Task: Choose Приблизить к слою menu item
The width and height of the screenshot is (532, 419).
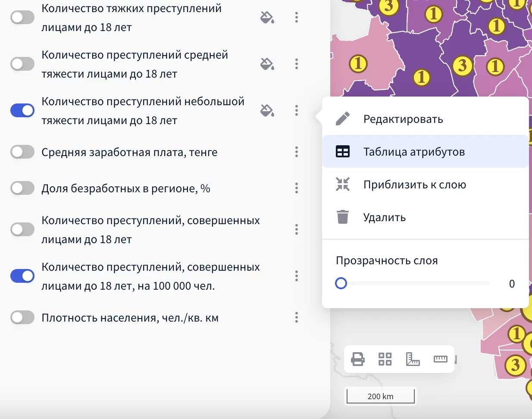Action: (414, 184)
